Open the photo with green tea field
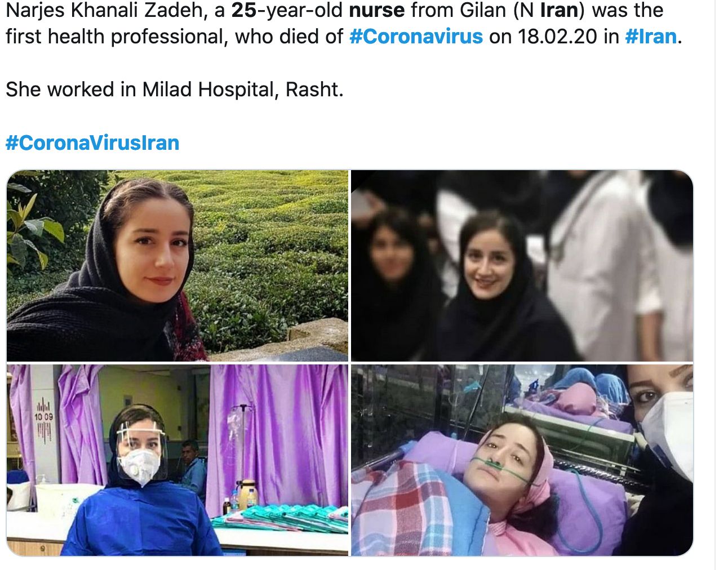Viewport: 728px width, 570px height. coord(177,265)
